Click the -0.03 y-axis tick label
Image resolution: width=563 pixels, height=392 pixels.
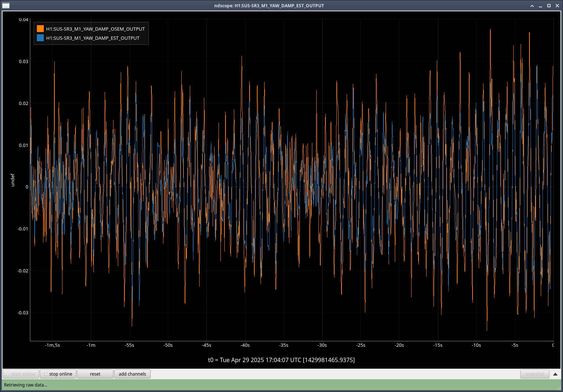coord(23,313)
